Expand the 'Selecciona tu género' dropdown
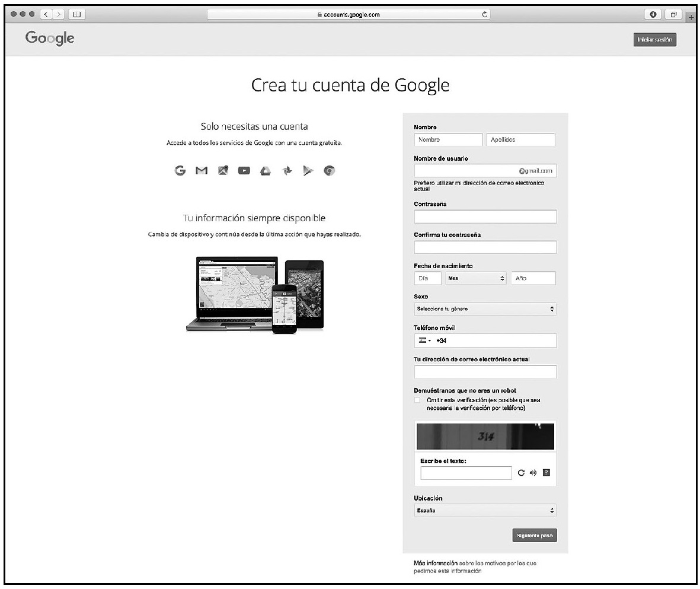Image resolution: width=700 pixels, height=589 pixels. (x=485, y=309)
